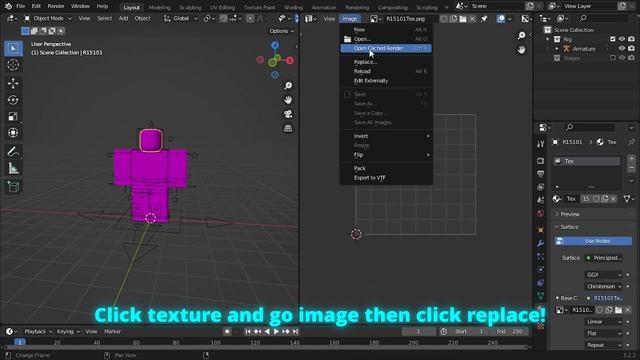Click End frame 250 field
Image resolution: width=640 pixels, height=360 pixels.
509,331
